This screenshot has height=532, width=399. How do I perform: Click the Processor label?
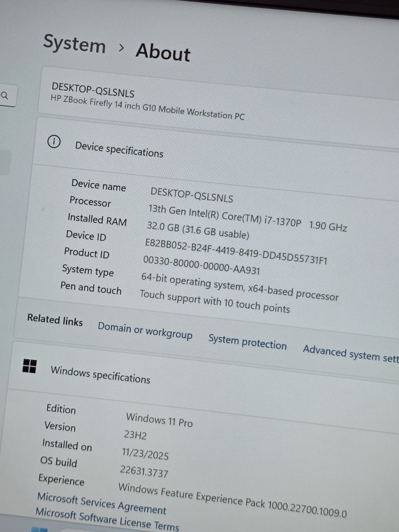click(90, 201)
